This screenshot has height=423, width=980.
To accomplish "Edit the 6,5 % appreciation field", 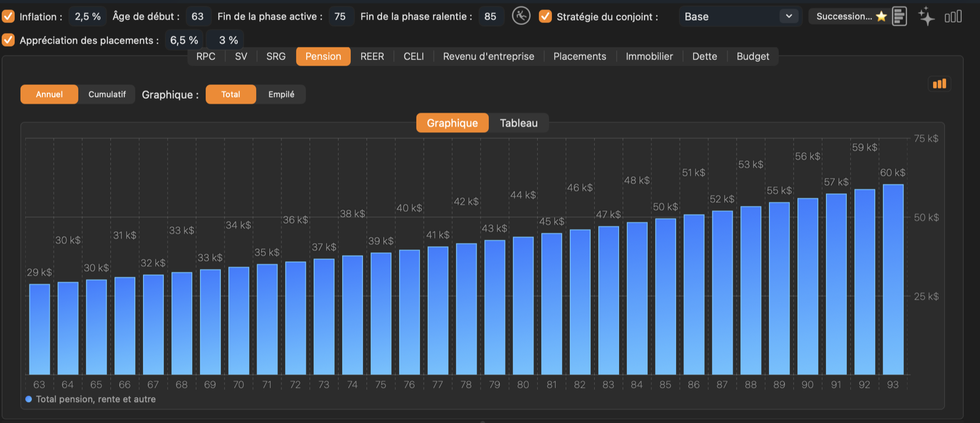I will pyautogui.click(x=184, y=40).
